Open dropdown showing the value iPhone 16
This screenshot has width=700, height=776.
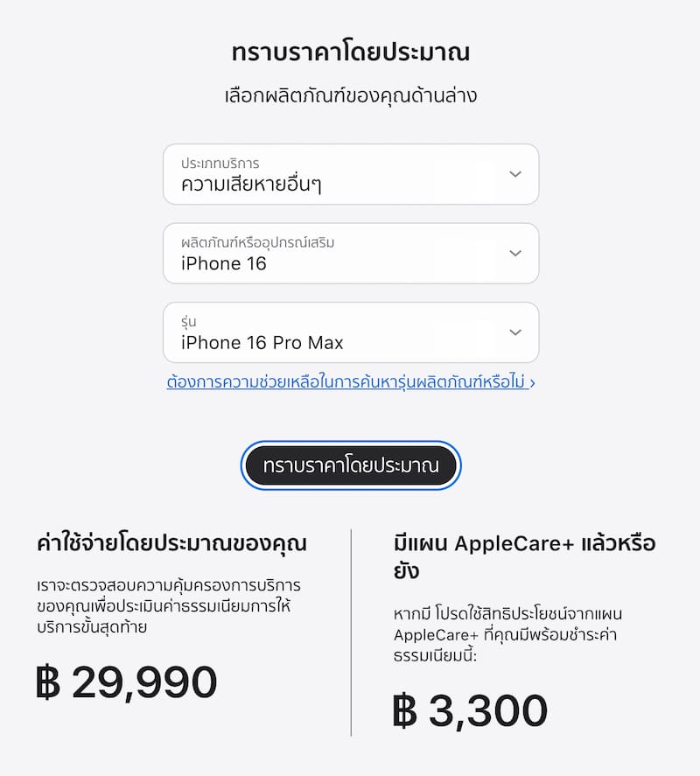point(350,253)
